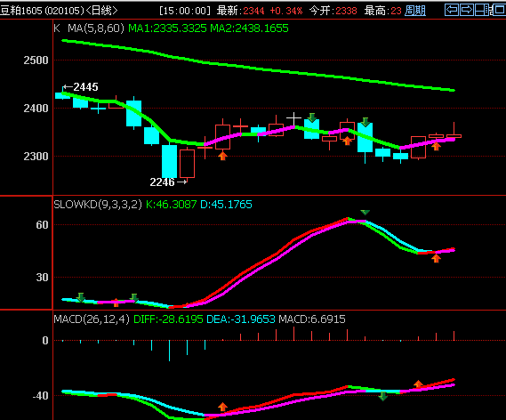Screen dimensions: 506x420
Task: Click the 2500 price axis label
Action: [36, 60]
